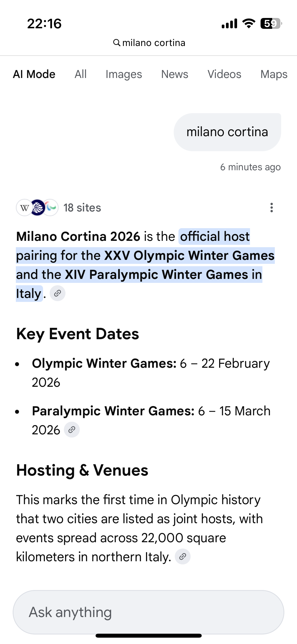Open the Maps tab
Screen dimensions: 297x644
pyautogui.click(x=274, y=74)
